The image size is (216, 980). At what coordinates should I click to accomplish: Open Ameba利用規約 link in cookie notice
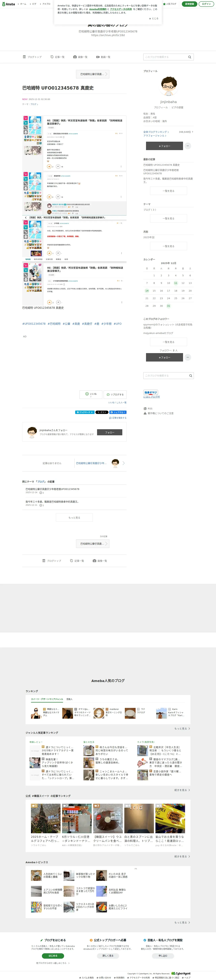(98, 9)
